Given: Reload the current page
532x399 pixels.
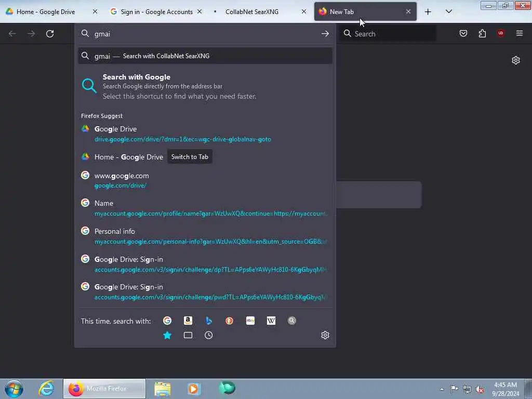Looking at the screenshot, I should click(x=50, y=34).
